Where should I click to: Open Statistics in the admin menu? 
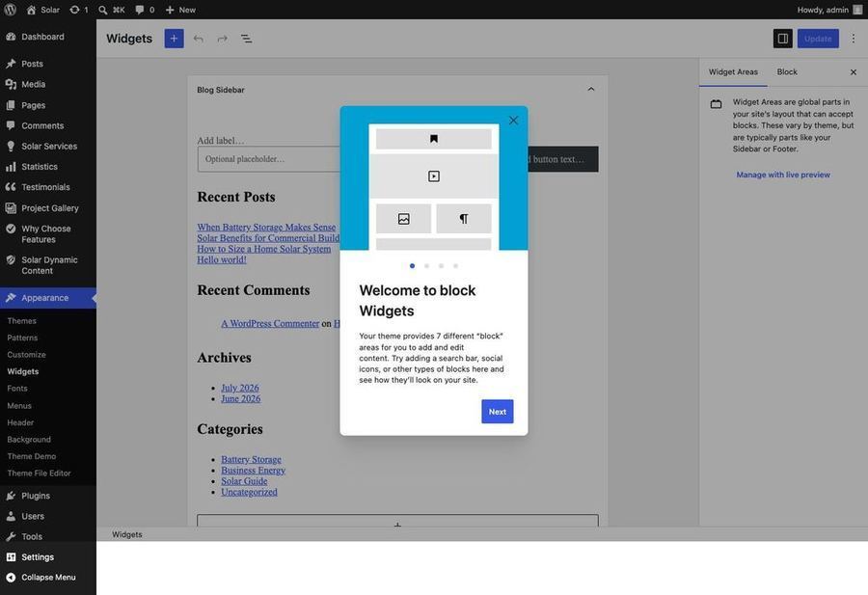[48, 167]
